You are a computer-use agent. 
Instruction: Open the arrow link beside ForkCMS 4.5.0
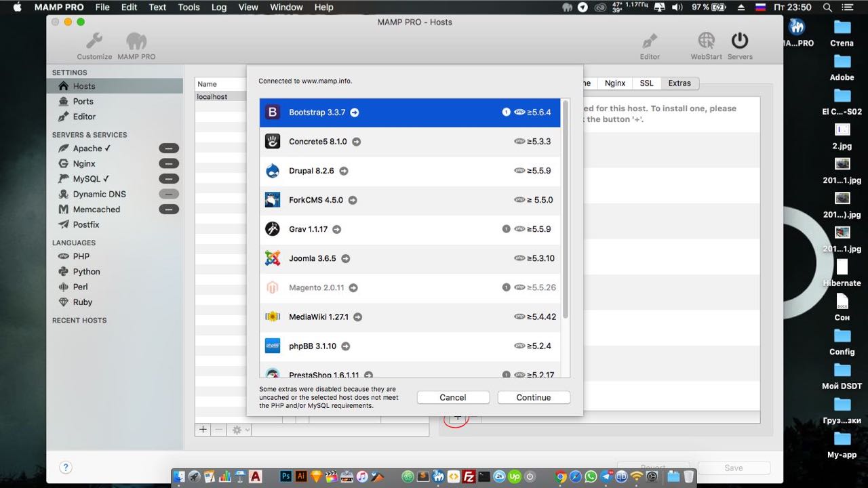pos(353,200)
